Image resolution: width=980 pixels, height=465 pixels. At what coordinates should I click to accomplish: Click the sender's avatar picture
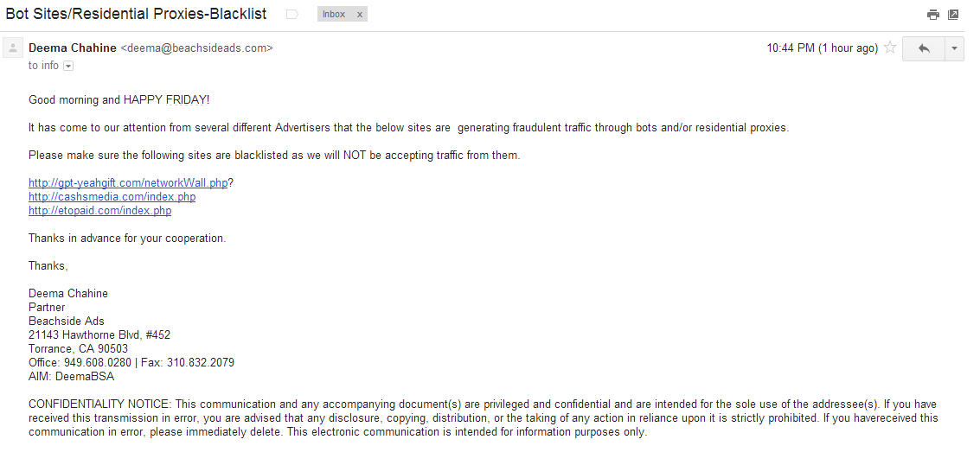13,48
